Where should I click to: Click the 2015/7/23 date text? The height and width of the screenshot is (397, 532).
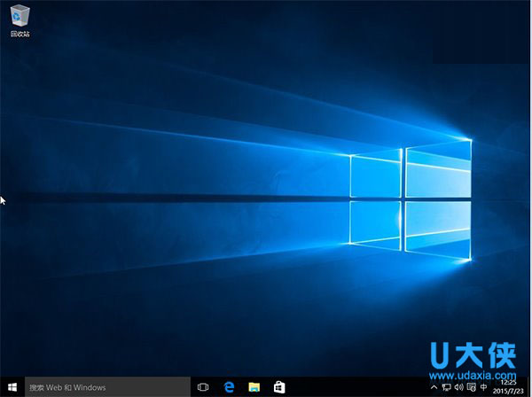tap(508, 391)
